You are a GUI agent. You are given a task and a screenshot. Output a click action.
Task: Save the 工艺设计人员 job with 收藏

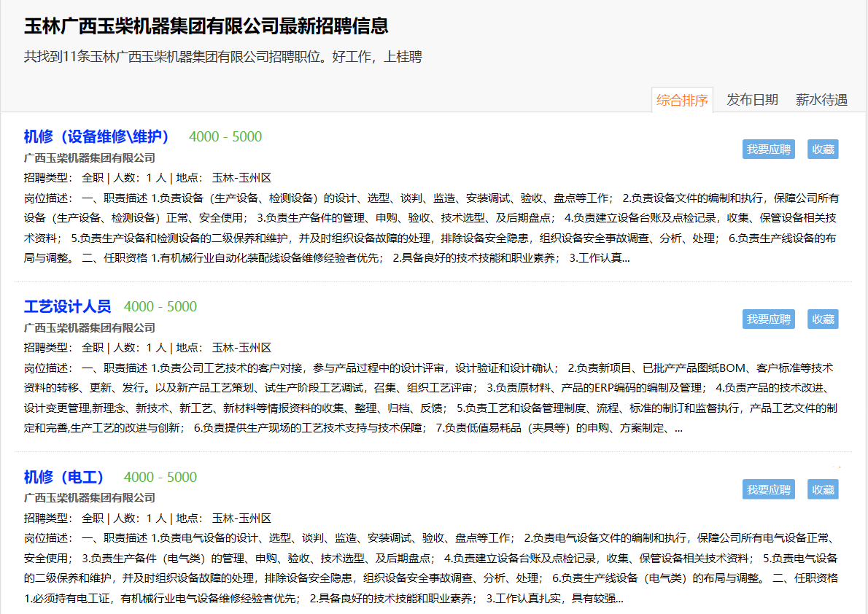pos(823,319)
